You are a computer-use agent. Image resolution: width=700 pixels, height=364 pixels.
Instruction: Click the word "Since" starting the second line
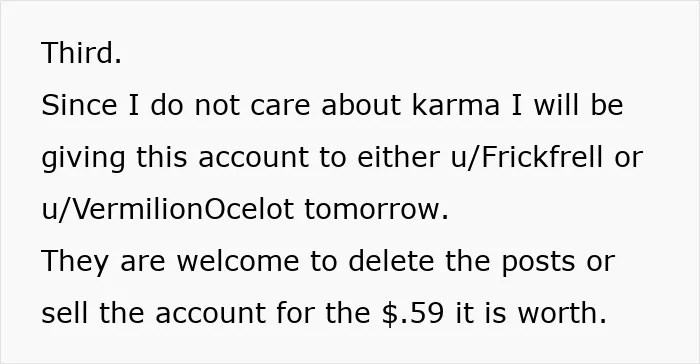[79, 105]
